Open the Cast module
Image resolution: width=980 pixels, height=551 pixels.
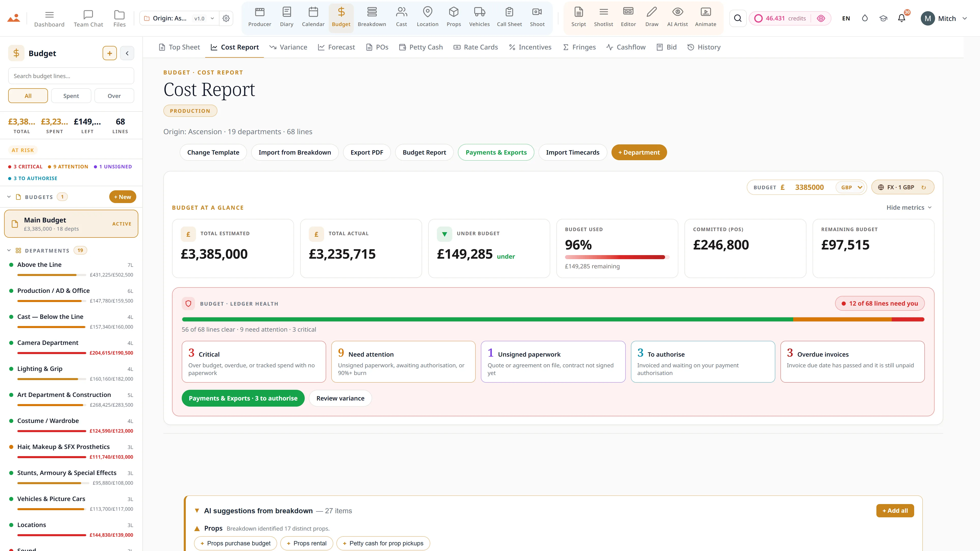tap(401, 18)
